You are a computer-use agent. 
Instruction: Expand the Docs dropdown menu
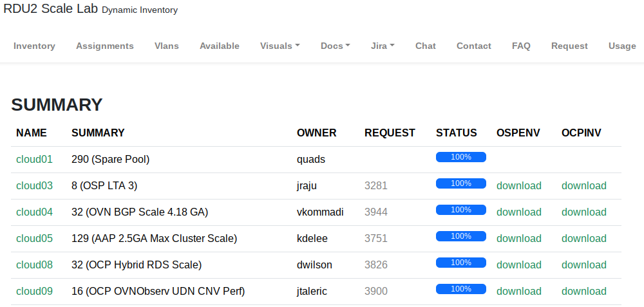click(x=335, y=46)
